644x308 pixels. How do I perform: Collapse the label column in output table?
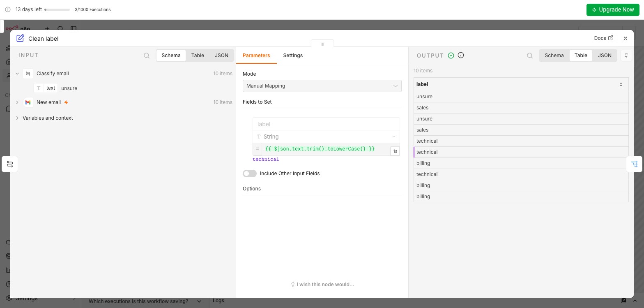coord(621,84)
